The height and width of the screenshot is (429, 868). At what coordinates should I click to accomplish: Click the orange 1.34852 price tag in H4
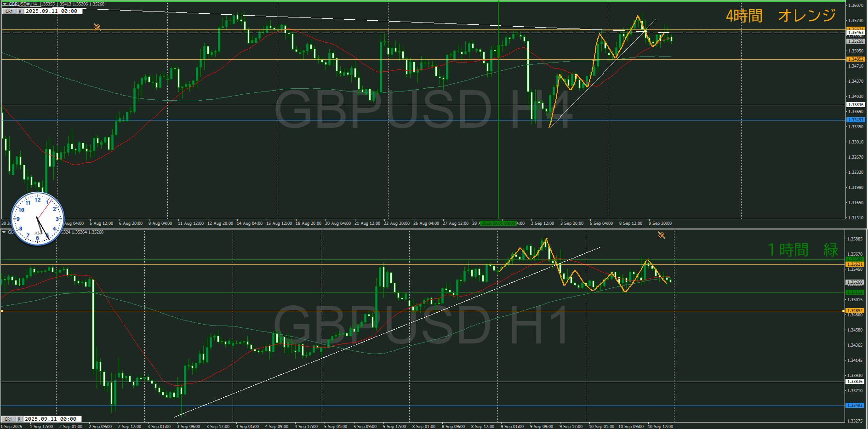[856, 59]
